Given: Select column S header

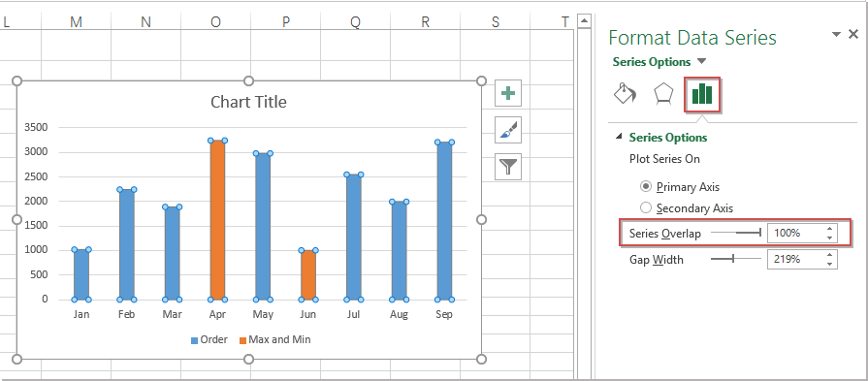Looking at the screenshot, I should [x=495, y=21].
